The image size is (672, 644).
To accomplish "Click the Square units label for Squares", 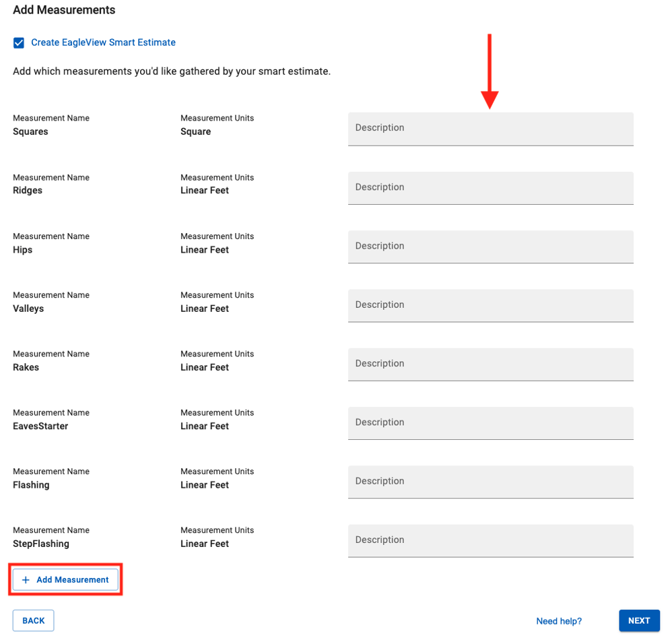I will [195, 131].
